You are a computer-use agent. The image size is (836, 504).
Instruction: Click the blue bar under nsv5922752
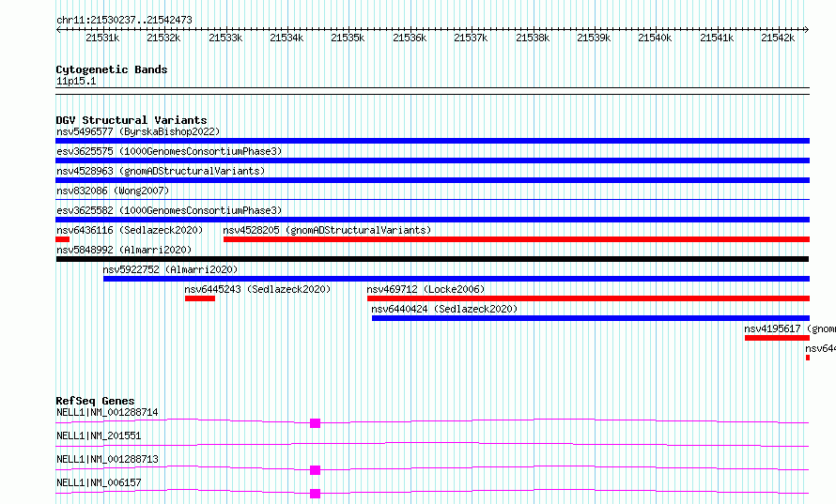457,279
